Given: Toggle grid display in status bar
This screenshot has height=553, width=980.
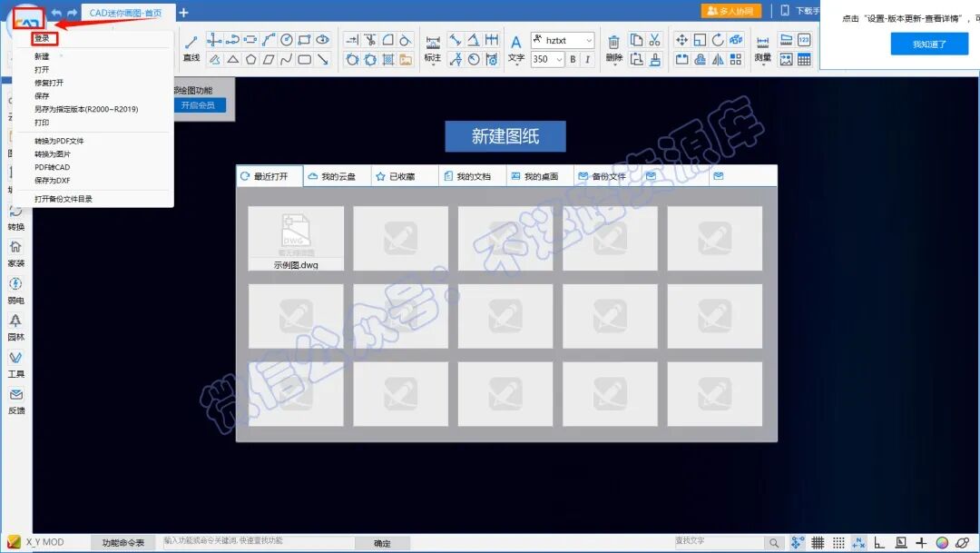Looking at the screenshot, I should coord(818,542).
